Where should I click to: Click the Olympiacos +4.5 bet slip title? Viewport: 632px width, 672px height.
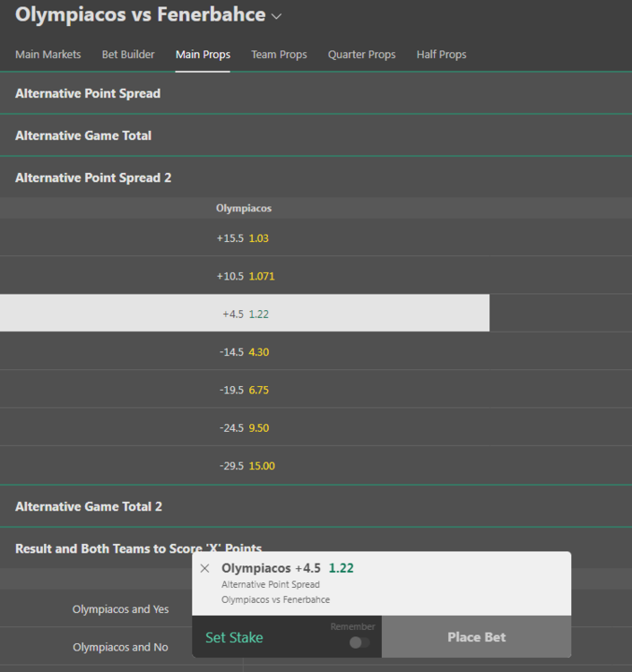point(271,568)
